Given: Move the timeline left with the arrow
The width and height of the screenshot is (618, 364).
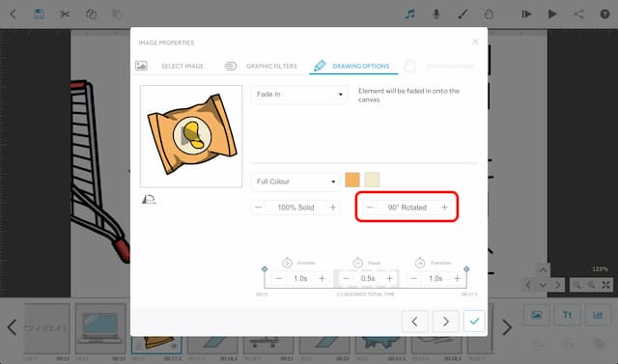Looking at the screenshot, I should click(12, 327).
